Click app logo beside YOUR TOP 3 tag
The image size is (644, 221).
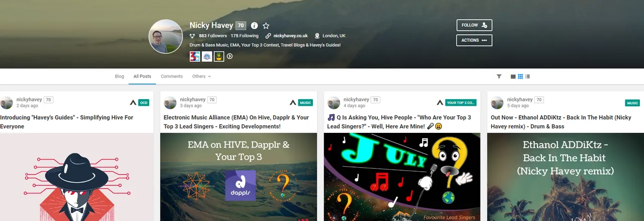pos(440,103)
